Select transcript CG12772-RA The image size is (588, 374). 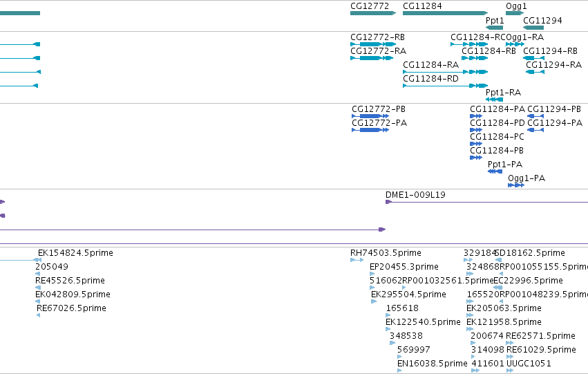point(372,58)
